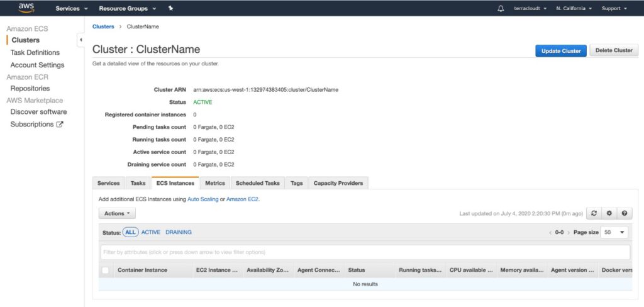Go to next page arrow
Screen dimensions: 644x307
pyautogui.click(x=568, y=233)
